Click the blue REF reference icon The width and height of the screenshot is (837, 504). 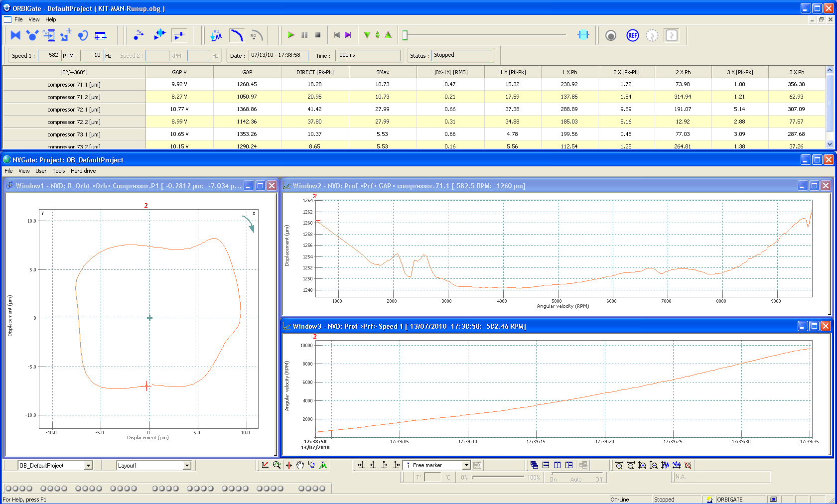[x=633, y=35]
